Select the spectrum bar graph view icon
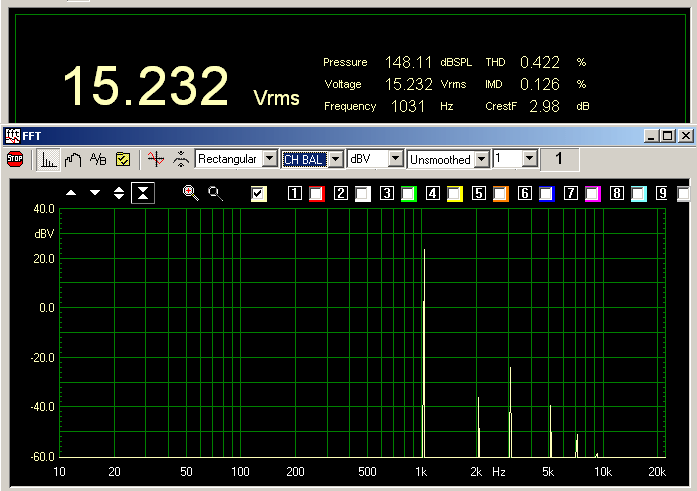 (x=48, y=158)
